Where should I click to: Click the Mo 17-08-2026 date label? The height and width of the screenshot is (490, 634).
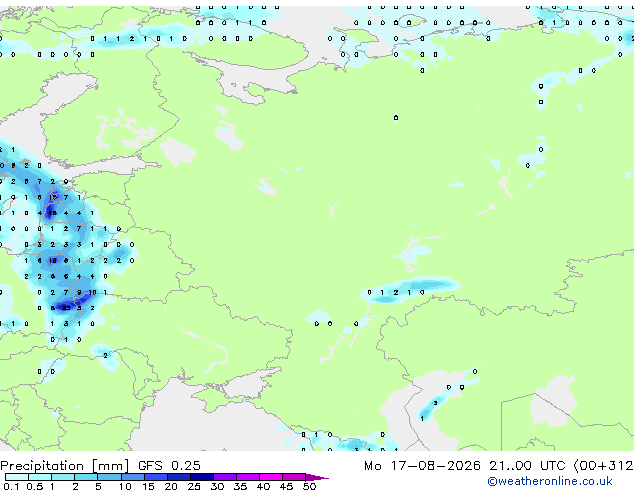pos(422,466)
